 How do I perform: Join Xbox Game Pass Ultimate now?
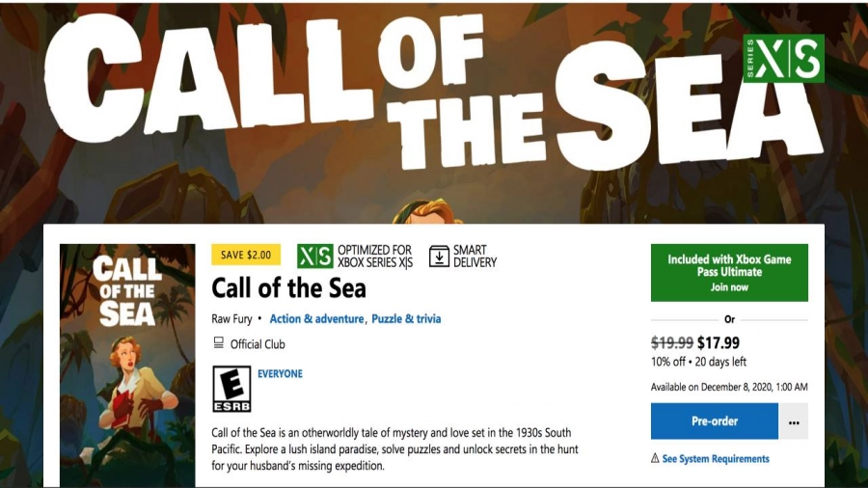[729, 273]
